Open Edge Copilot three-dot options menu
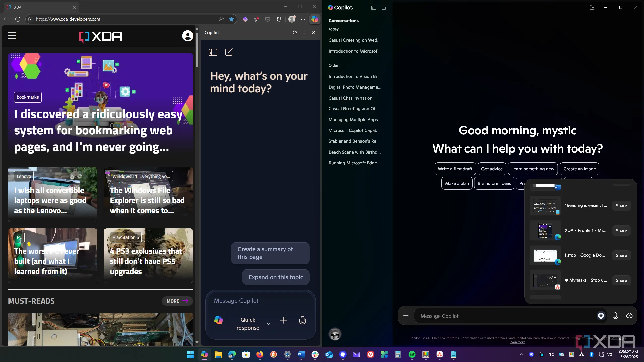 (304, 32)
